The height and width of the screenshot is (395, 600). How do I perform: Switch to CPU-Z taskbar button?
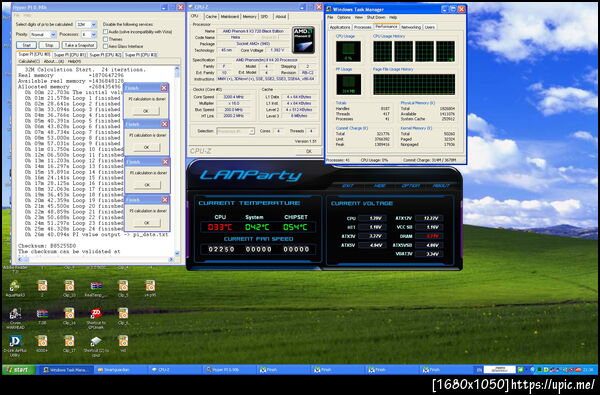[x=175, y=370]
